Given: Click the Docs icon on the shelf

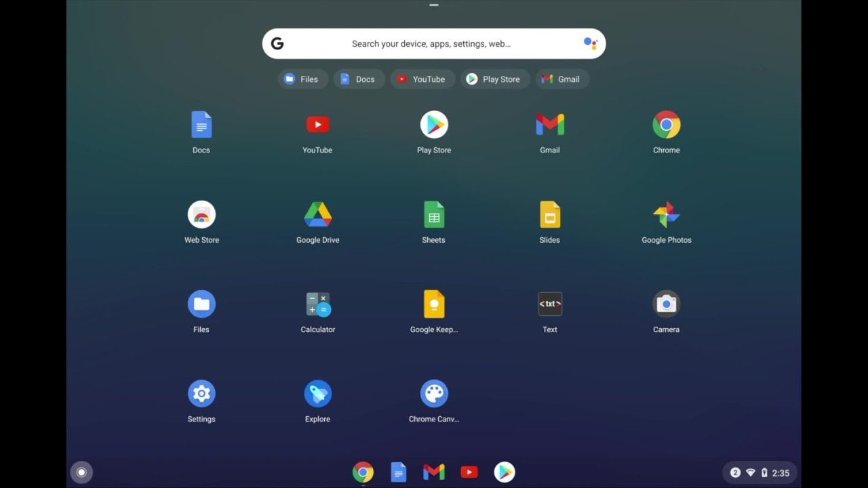Looking at the screenshot, I should pyautogui.click(x=399, y=472).
